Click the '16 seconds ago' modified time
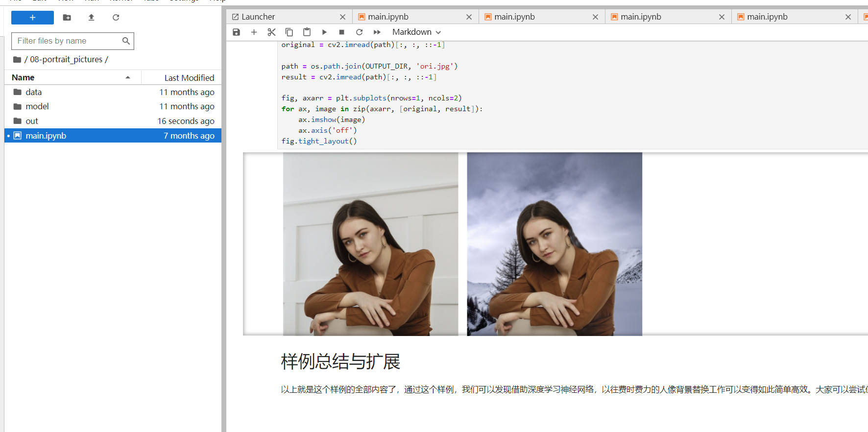The height and width of the screenshot is (432, 868). pos(186,121)
